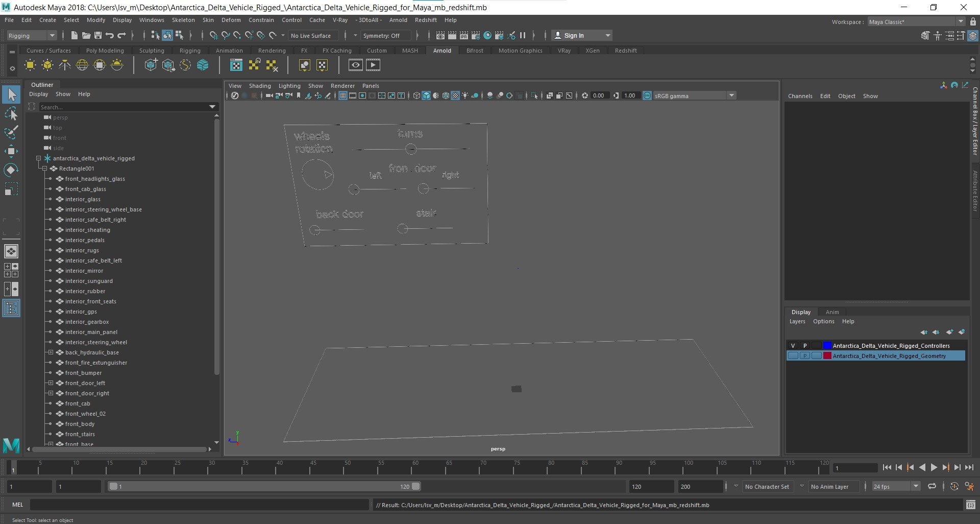
Task: Choose the Rotate tool in toolbox
Action: (11, 170)
